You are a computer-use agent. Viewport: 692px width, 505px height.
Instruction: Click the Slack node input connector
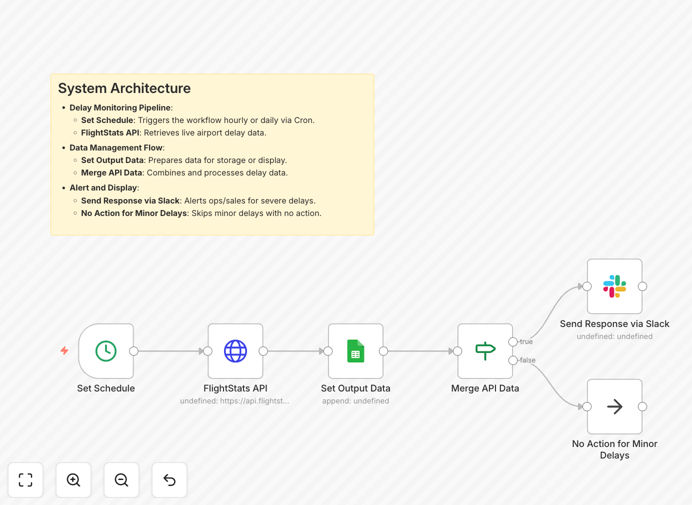587,286
